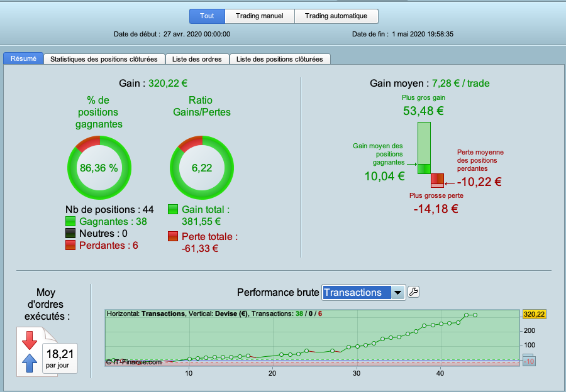Click the average winning gain 10,04 €
The width and height of the screenshot is (566, 392).
click(384, 176)
